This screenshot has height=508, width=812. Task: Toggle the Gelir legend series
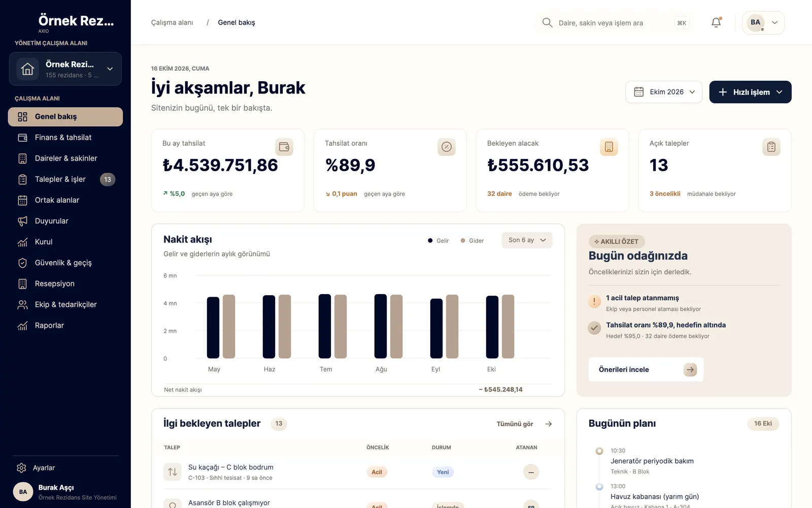pyautogui.click(x=438, y=241)
